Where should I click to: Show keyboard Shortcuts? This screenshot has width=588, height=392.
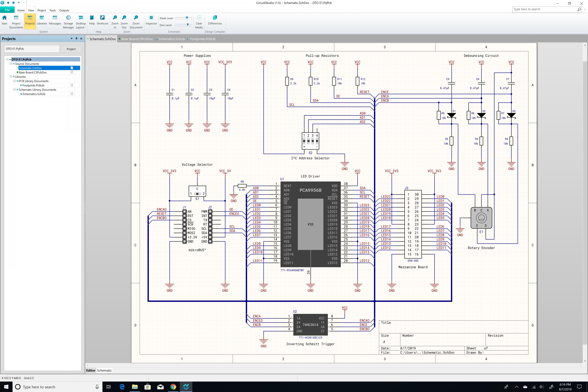102,20
